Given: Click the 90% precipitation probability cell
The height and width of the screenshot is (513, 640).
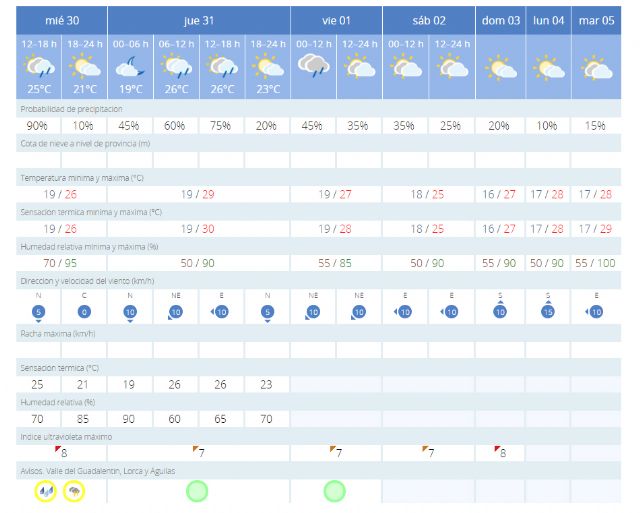Looking at the screenshot, I should click(39, 125).
